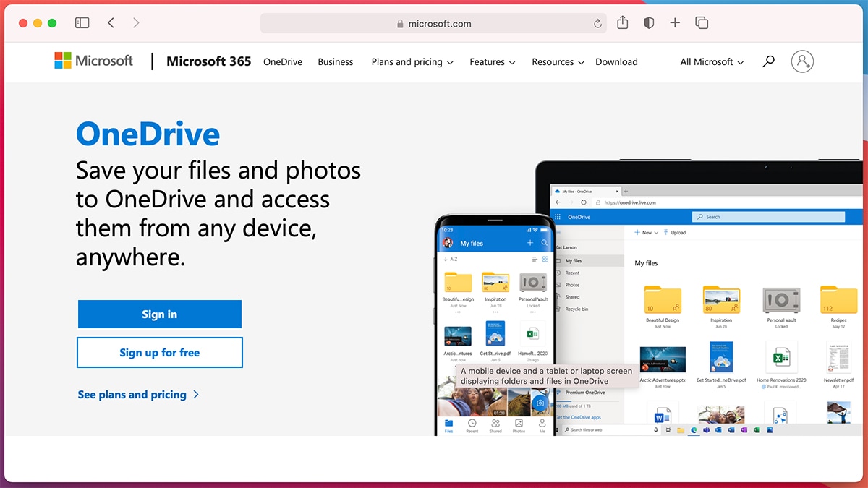The image size is (868, 488).
Task: Tap Files tab icon in phone mockup
Action: point(448,423)
